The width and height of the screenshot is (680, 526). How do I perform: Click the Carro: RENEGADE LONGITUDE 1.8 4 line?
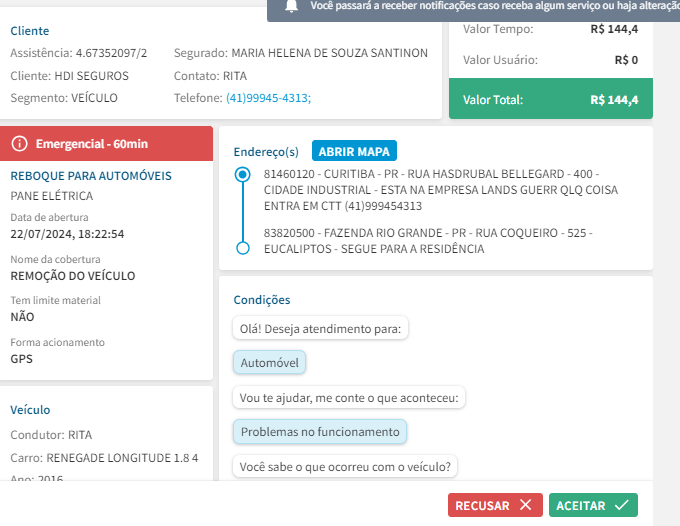(x=104, y=458)
